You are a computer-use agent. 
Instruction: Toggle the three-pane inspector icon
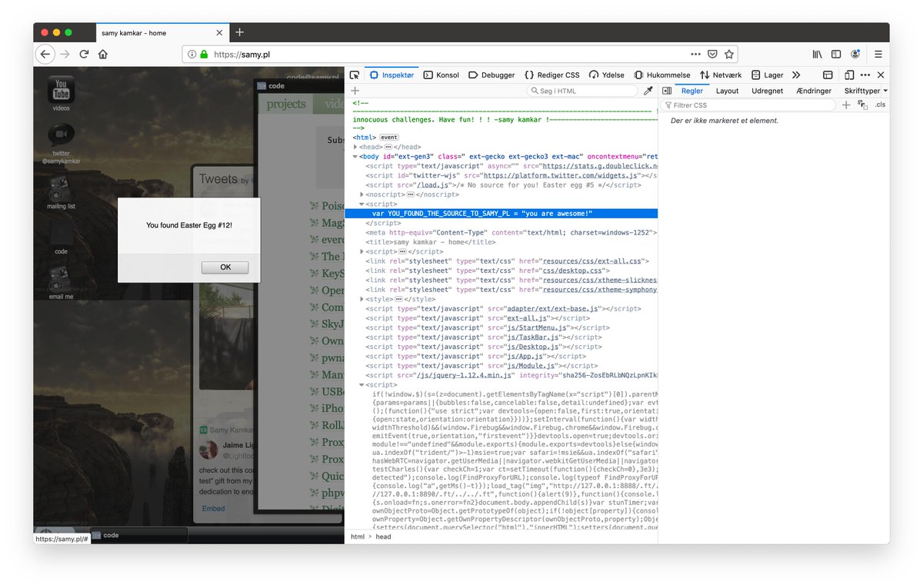(667, 91)
